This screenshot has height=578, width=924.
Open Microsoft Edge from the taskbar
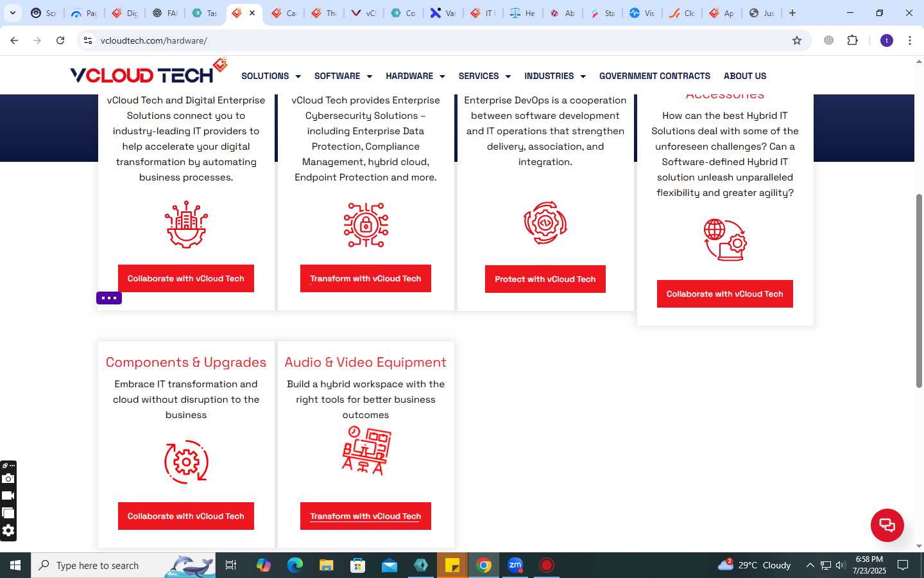[295, 565]
